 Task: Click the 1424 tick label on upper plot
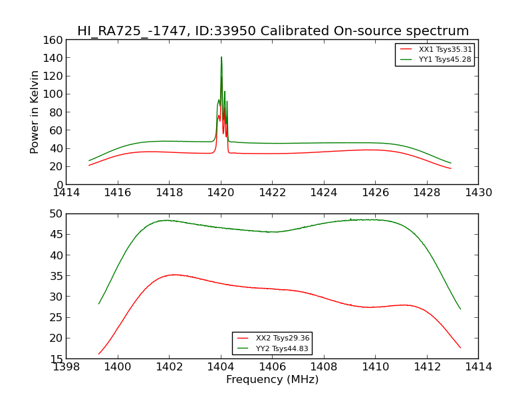[x=324, y=193]
